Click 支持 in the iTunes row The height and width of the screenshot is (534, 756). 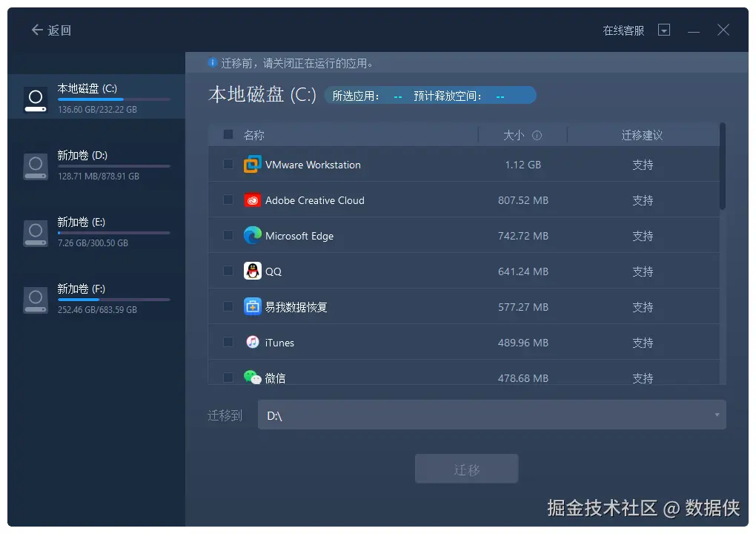pyautogui.click(x=643, y=343)
